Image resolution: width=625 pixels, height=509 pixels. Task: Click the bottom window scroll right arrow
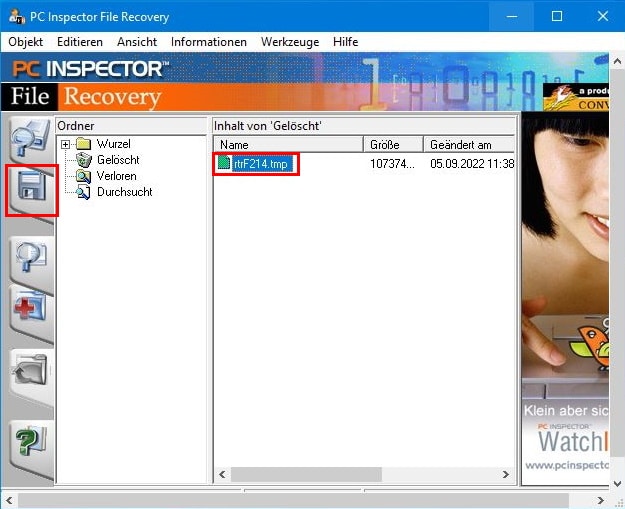point(601,500)
